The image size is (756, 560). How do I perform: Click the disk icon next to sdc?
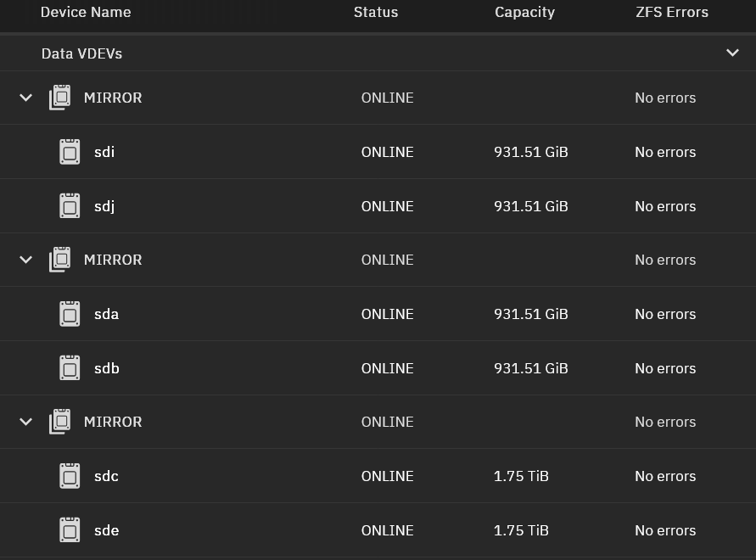pos(70,476)
